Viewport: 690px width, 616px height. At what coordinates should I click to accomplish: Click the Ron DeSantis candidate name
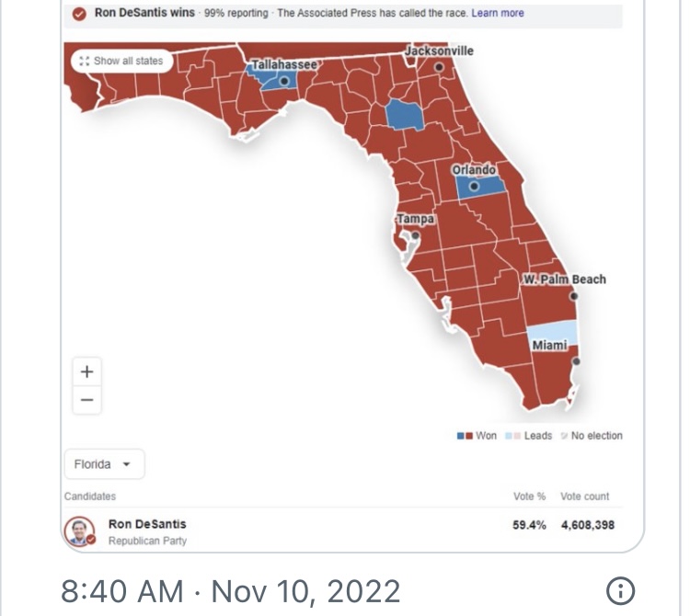pos(147,524)
